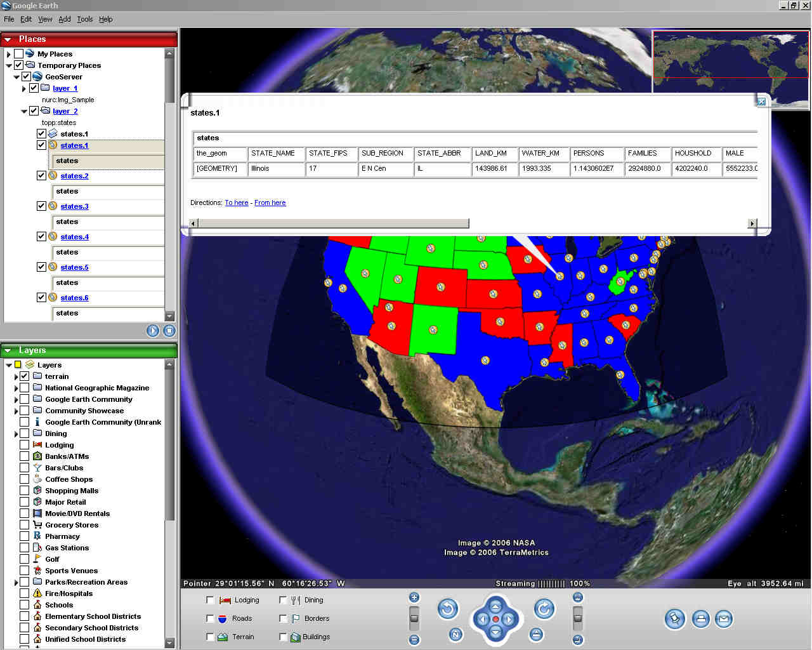Screen dimensions: 812x650
Task: Click the print button
Action: (700, 619)
